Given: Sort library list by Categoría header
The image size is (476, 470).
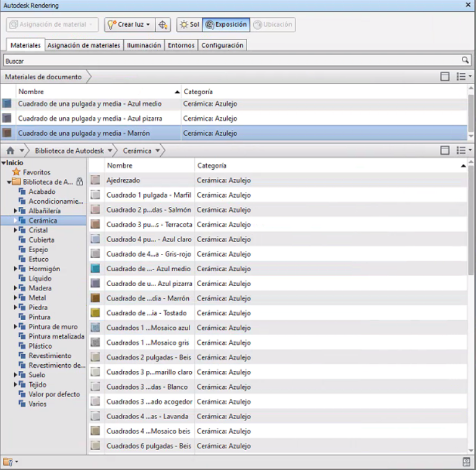Looking at the screenshot, I should (x=331, y=166).
